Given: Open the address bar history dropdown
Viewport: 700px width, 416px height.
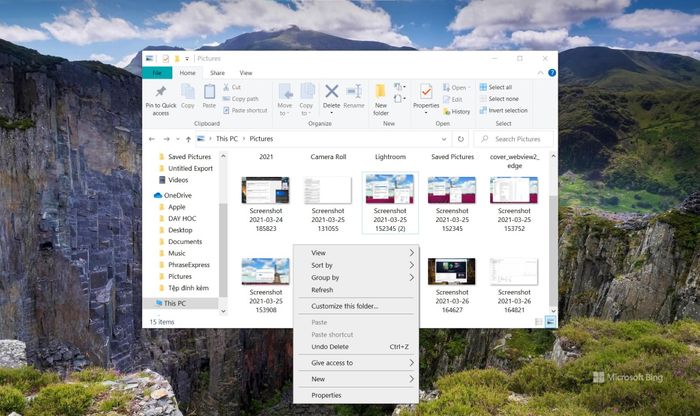Looking at the screenshot, I should [444, 139].
